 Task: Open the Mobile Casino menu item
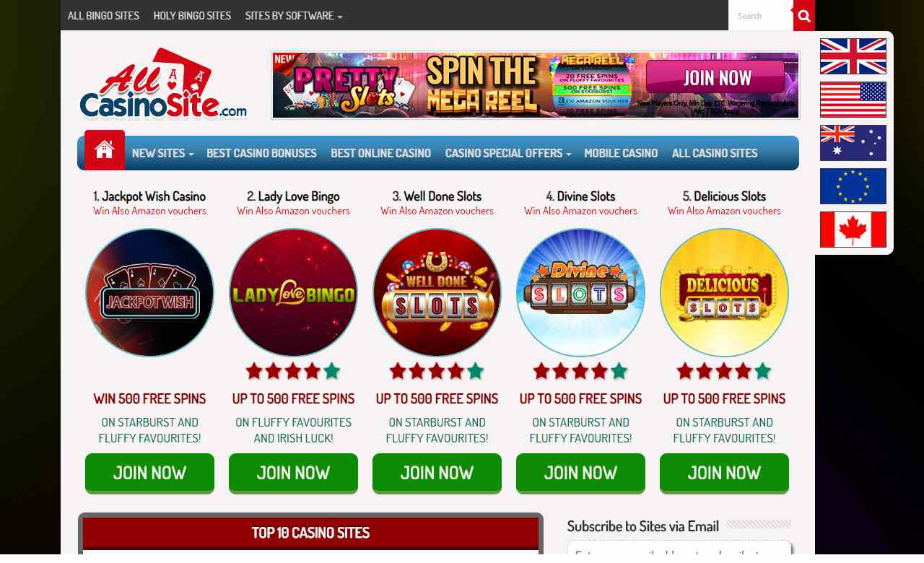click(x=621, y=153)
